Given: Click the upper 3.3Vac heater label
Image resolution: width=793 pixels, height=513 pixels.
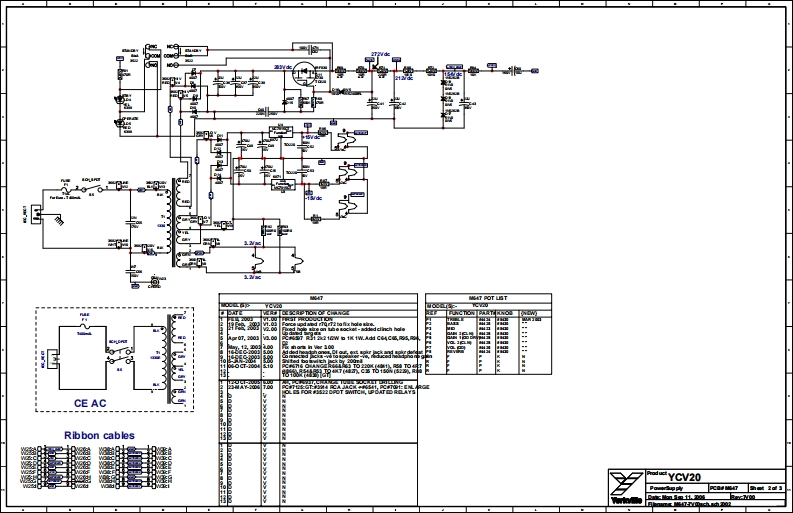Looking at the screenshot, I should [253, 243].
